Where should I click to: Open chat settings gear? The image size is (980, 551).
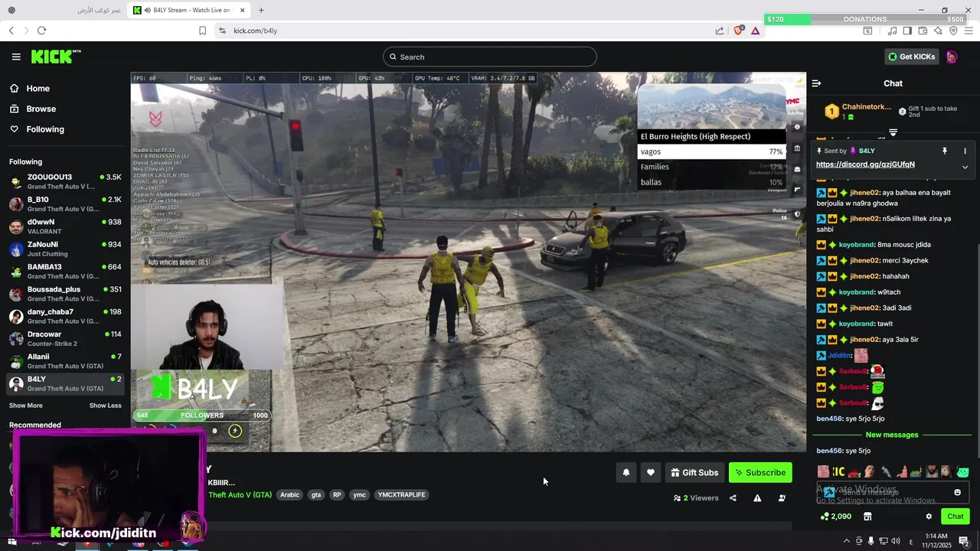pos(929,517)
